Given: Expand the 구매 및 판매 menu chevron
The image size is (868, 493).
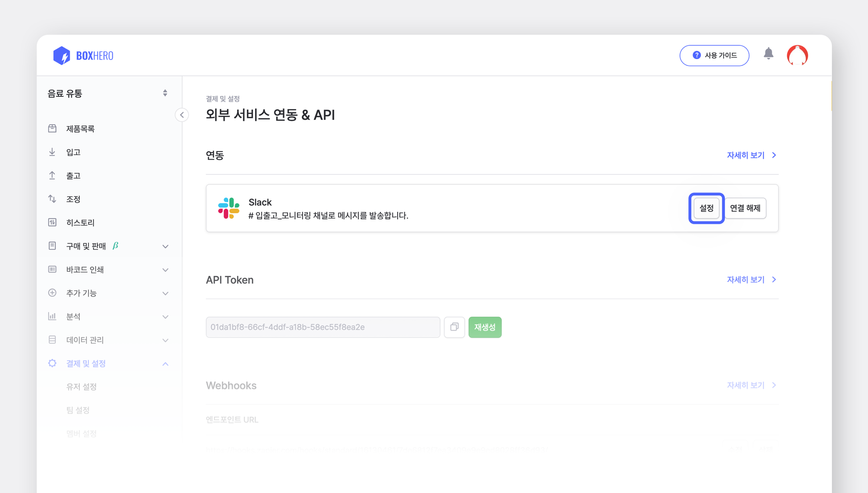Looking at the screenshot, I should coord(165,246).
